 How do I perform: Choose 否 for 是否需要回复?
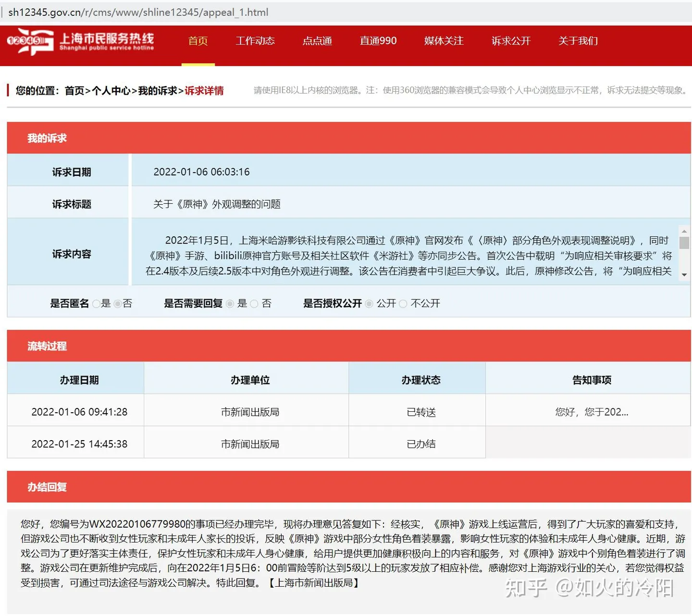point(254,304)
